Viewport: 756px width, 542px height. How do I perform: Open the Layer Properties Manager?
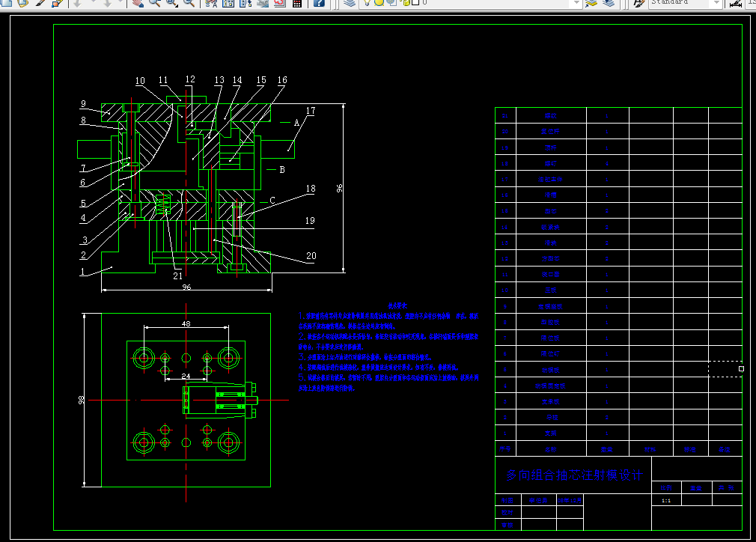[x=350, y=3]
